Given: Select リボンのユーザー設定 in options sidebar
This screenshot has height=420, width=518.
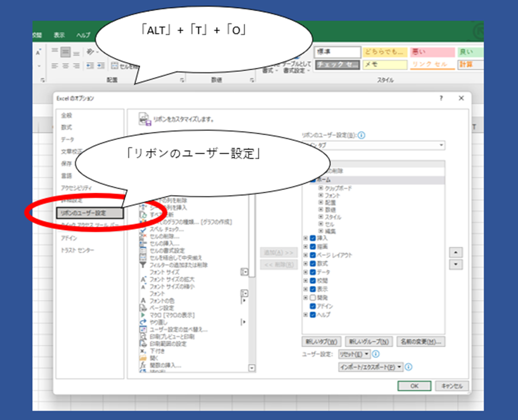Looking at the screenshot, I should coord(90,213).
